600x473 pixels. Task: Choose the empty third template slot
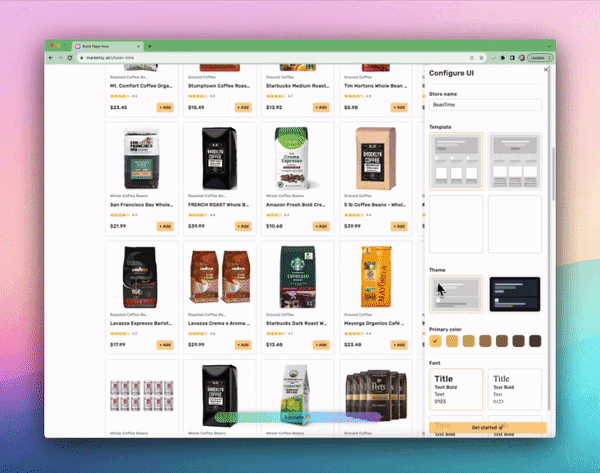tap(456, 224)
